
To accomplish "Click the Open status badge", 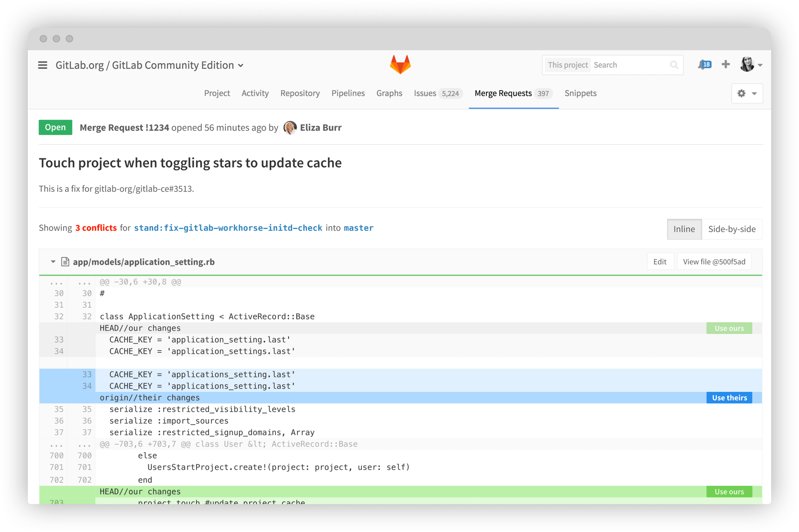I will click(55, 128).
